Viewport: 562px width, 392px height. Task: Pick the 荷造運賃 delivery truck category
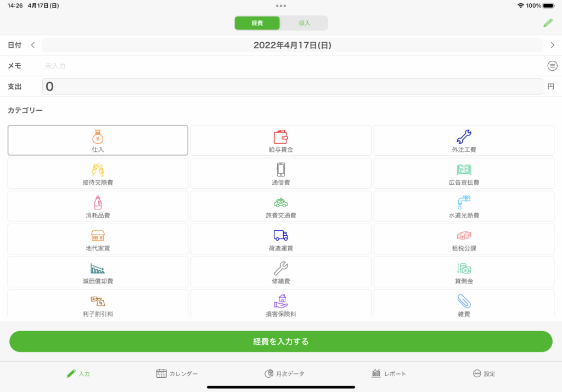pos(281,239)
